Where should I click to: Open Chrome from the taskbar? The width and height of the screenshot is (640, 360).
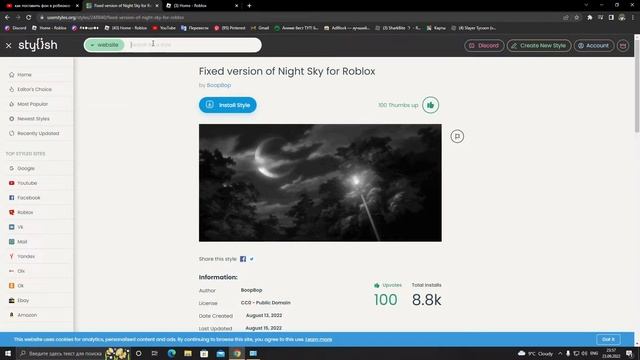(237, 353)
